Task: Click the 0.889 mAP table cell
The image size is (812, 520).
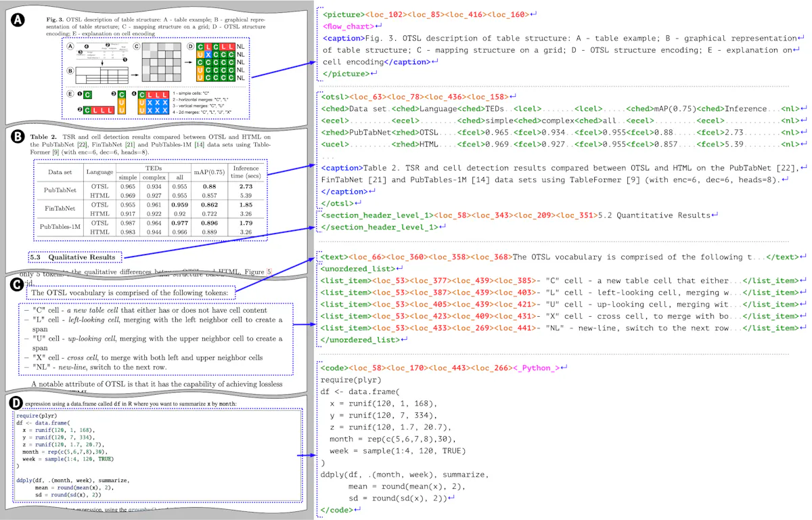Action: pyautogui.click(x=209, y=231)
